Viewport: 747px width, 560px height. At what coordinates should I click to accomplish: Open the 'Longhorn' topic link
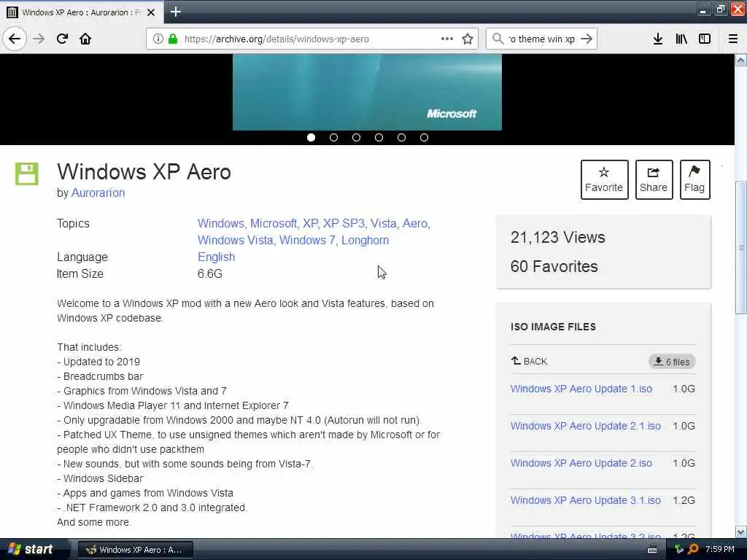coord(365,240)
